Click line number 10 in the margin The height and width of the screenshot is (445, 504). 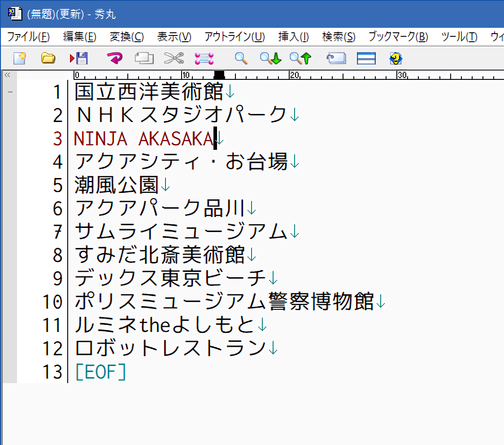[53, 301]
